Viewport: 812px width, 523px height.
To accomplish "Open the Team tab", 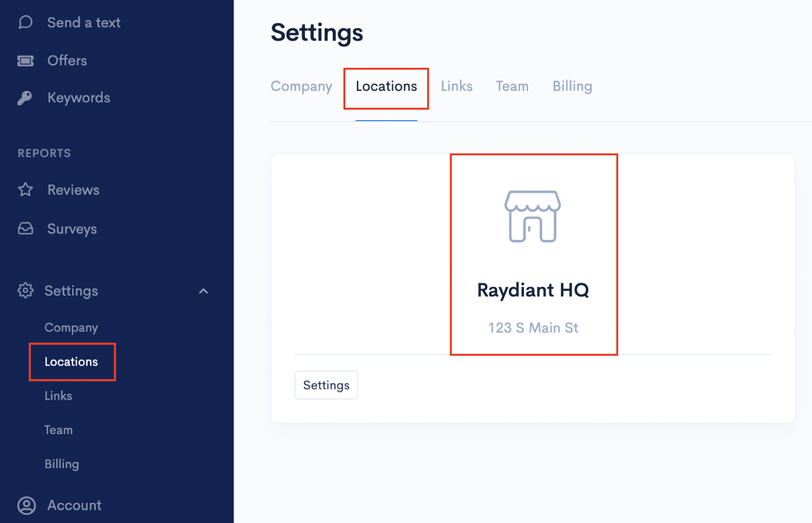I will [x=512, y=86].
